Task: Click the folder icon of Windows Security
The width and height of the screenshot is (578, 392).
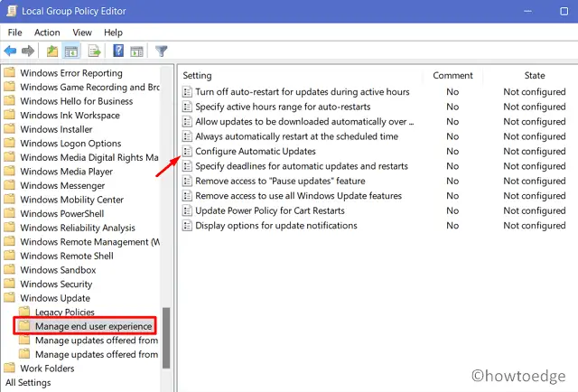Action: 10,284
